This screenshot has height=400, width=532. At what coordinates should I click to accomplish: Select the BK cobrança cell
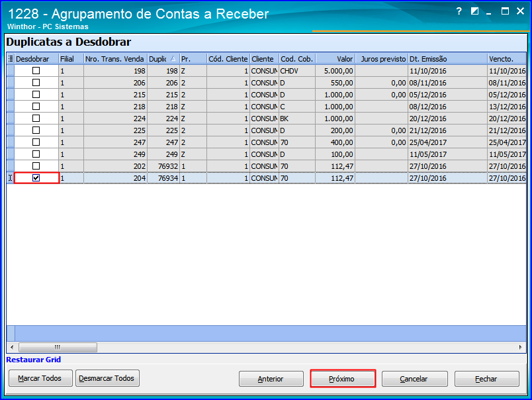tap(297, 118)
